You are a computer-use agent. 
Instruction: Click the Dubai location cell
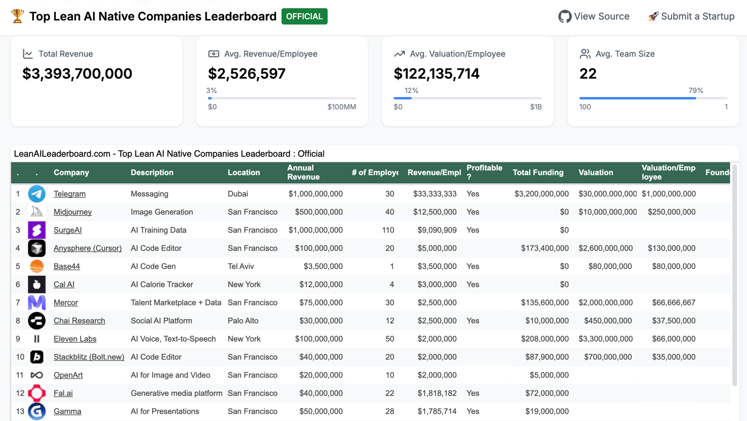[x=238, y=194]
